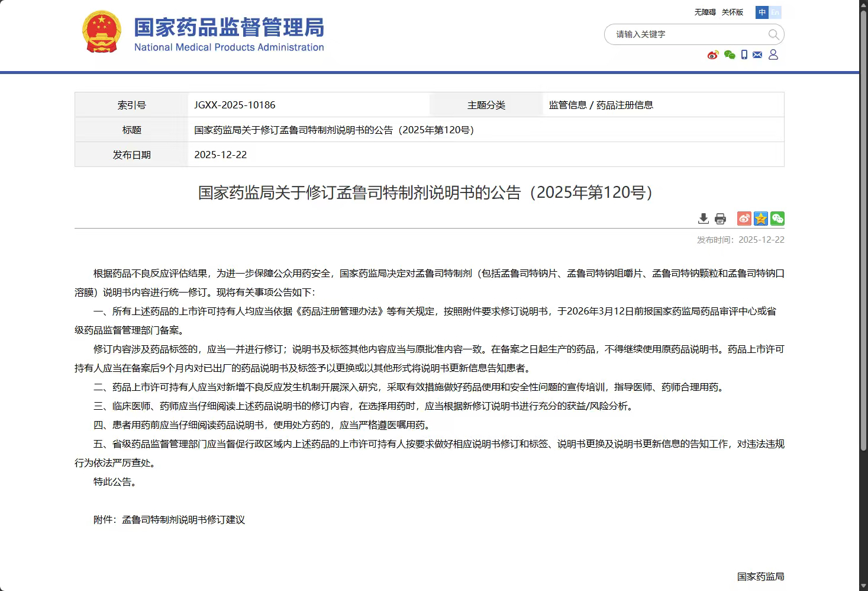
Task: Print the announcement using printer icon
Action: point(720,219)
